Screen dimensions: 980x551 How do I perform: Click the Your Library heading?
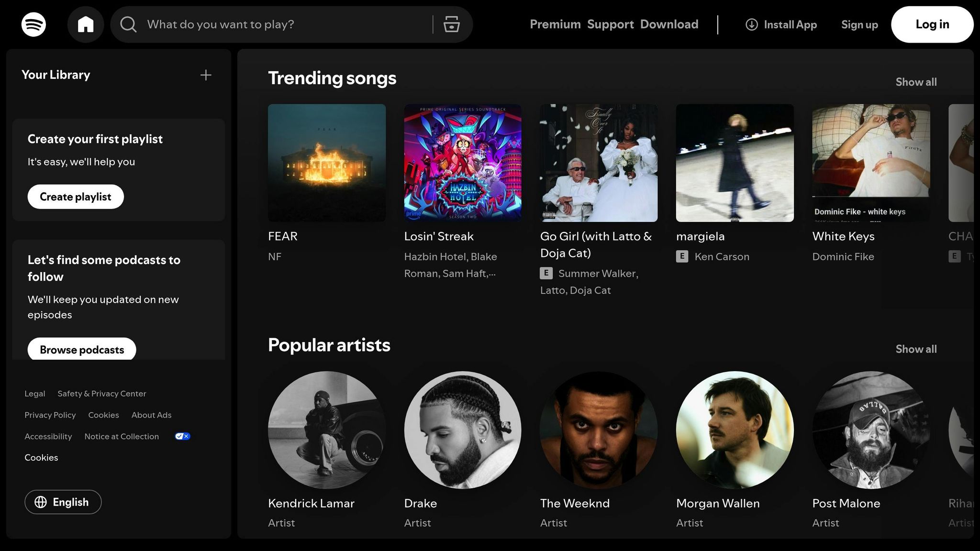click(56, 75)
